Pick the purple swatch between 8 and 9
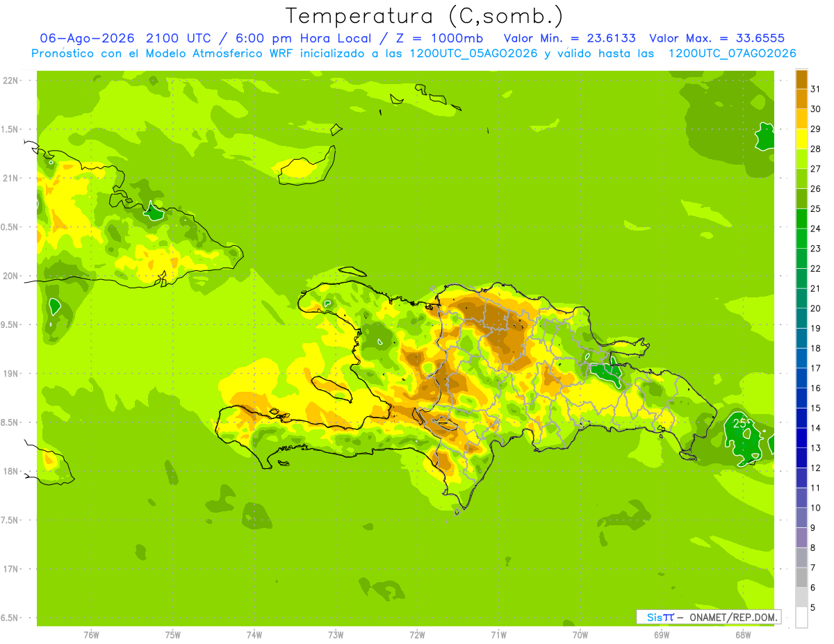This screenshot has height=644, width=834. click(x=801, y=538)
